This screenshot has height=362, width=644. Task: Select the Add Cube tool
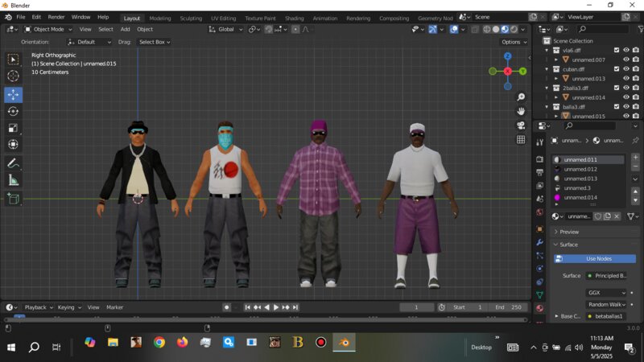pos(13,199)
